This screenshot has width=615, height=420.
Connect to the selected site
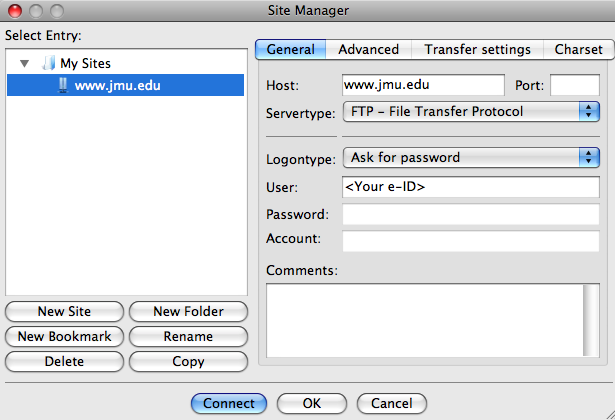click(229, 404)
